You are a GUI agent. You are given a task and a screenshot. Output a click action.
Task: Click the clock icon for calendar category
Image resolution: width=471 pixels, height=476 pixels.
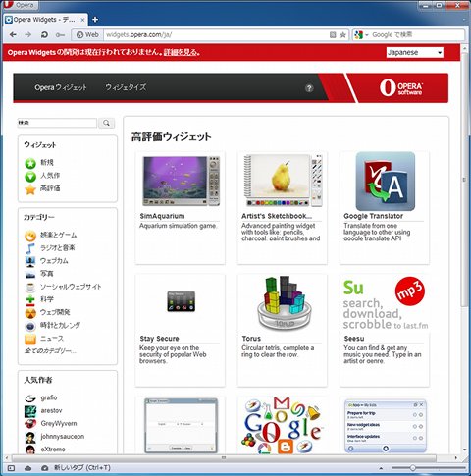(x=30, y=326)
